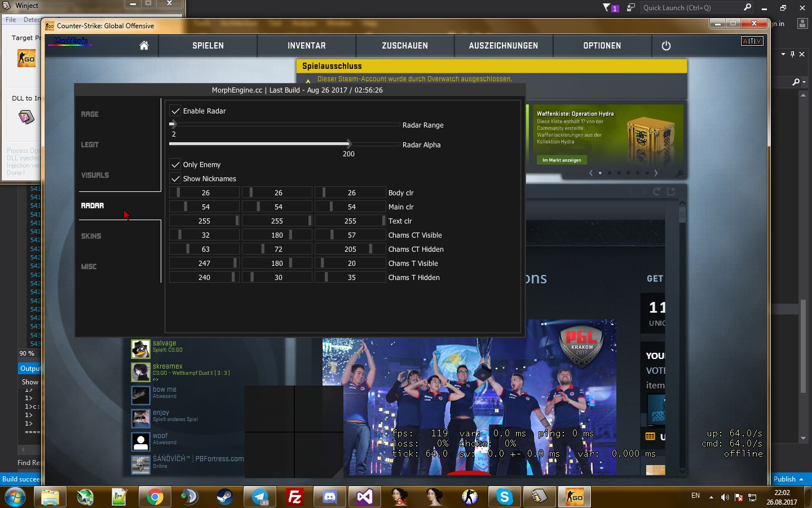The image size is (812, 508).
Task: Open the SKINS section
Action: point(91,237)
